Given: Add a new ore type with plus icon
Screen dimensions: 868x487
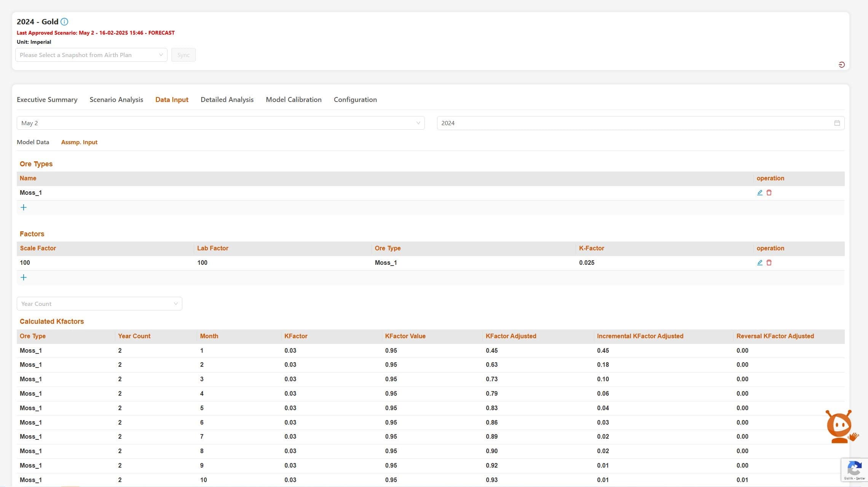Looking at the screenshot, I should 24,207.
